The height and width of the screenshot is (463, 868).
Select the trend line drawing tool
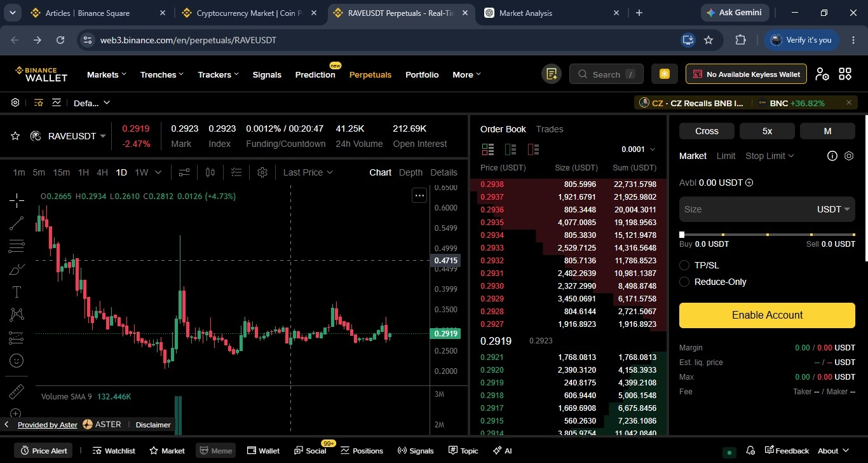pos(17,223)
